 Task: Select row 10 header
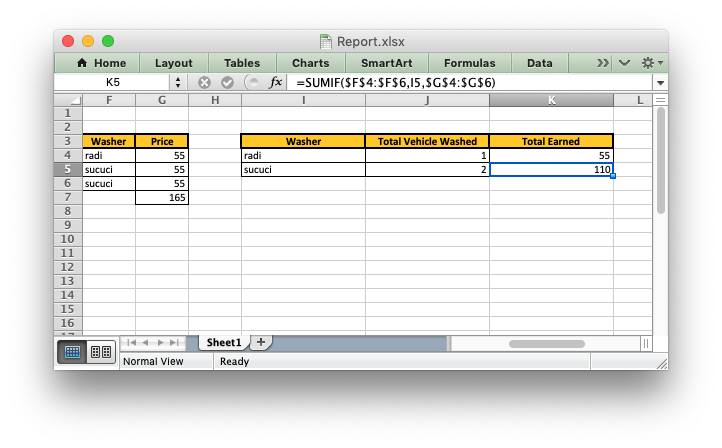pos(68,239)
